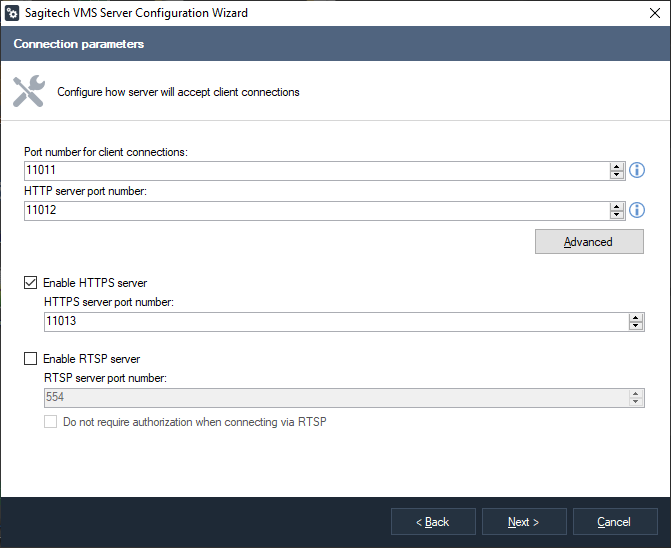The height and width of the screenshot is (548, 671).
Task: Disable the Enable HTTPS server checkbox
Action: point(31,283)
